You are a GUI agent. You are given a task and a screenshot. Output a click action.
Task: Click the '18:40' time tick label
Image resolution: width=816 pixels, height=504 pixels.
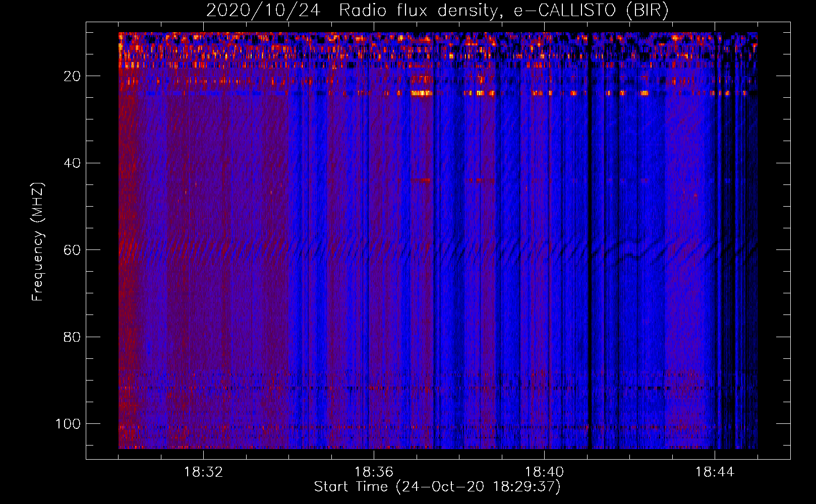coord(544,472)
